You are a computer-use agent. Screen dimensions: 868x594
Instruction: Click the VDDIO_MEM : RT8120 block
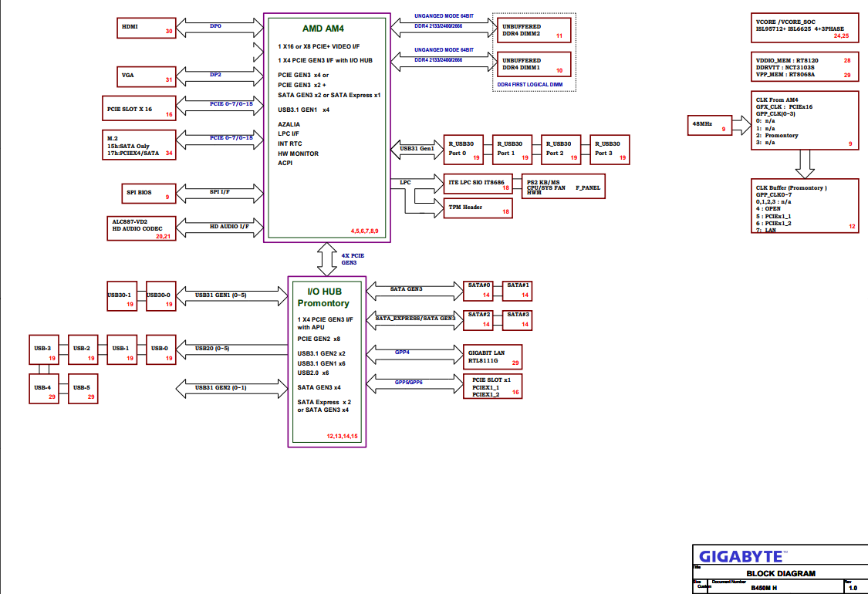pos(805,67)
